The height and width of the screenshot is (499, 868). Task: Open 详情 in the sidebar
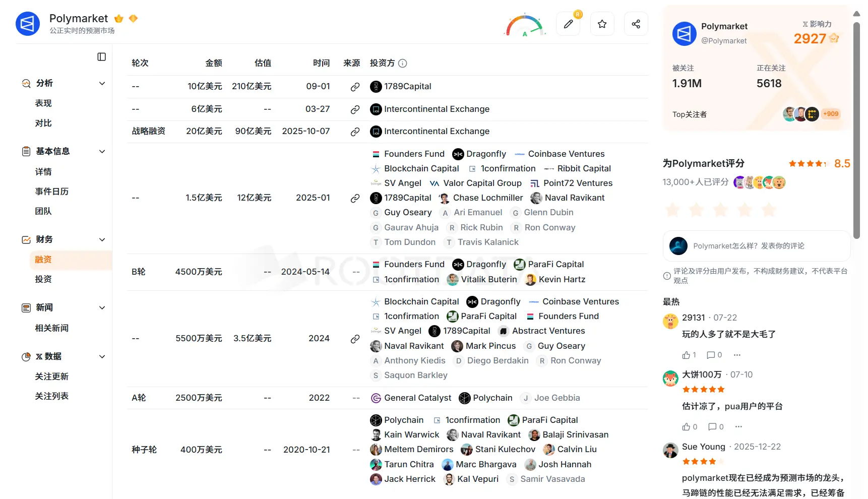[x=43, y=172]
